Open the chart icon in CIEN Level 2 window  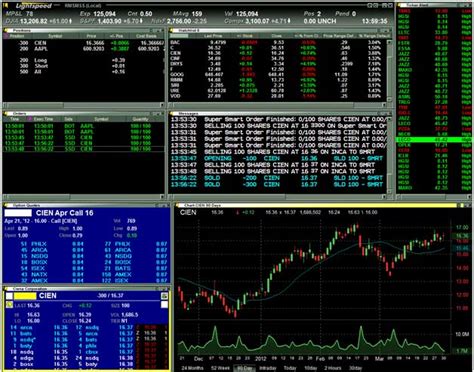164,296
